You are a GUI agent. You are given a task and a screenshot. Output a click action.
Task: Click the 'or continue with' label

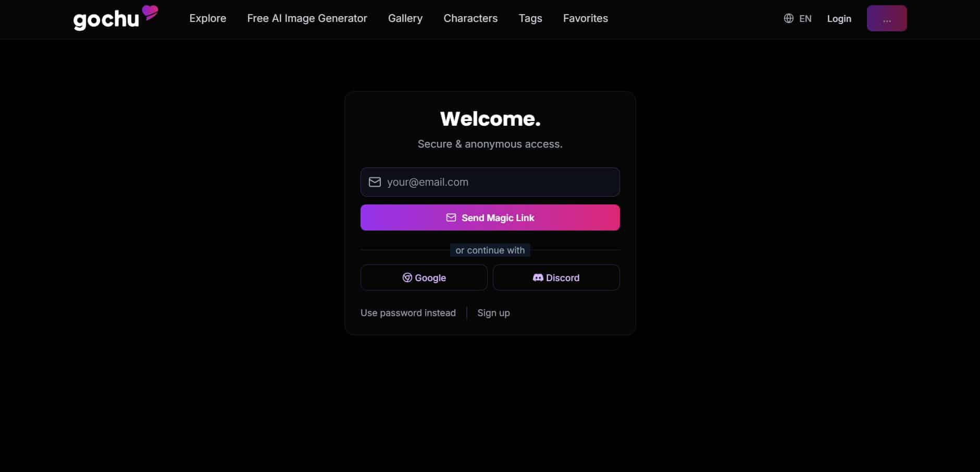[490, 250]
